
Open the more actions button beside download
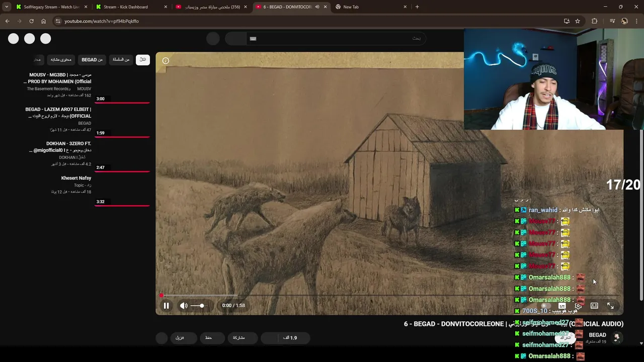tap(162, 338)
